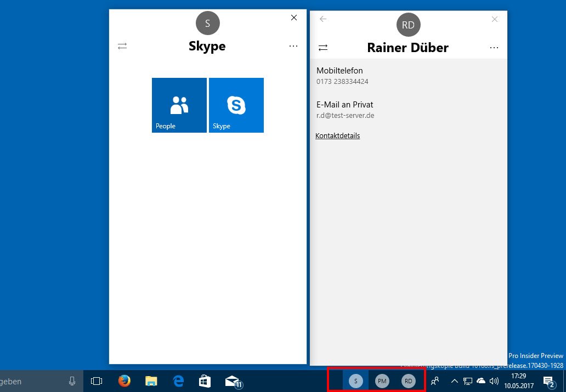Toggle the app switcher arrows in the Skype flyout
The width and height of the screenshot is (566, 392).
coord(122,46)
